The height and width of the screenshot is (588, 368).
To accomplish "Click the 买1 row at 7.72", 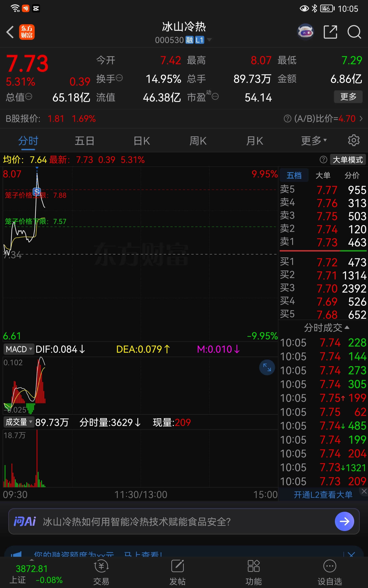I will [x=323, y=262].
